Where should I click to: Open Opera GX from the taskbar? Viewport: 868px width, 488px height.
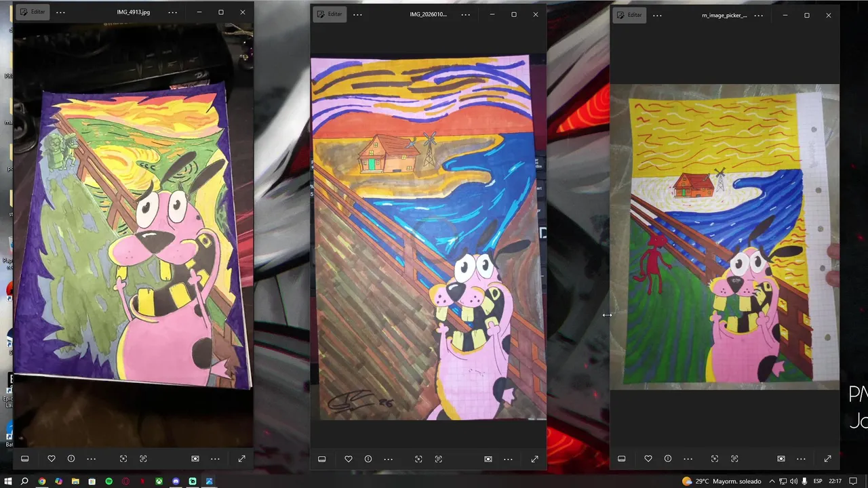[125, 481]
